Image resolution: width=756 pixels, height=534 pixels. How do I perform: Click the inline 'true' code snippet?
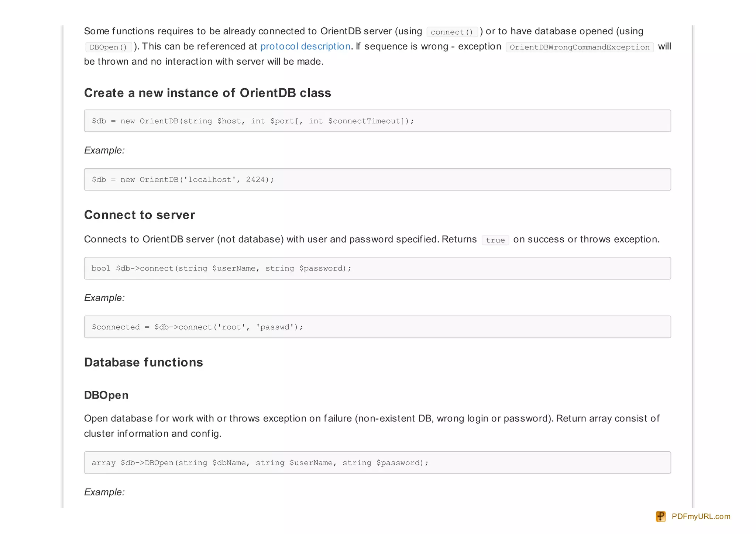(495, 240)
